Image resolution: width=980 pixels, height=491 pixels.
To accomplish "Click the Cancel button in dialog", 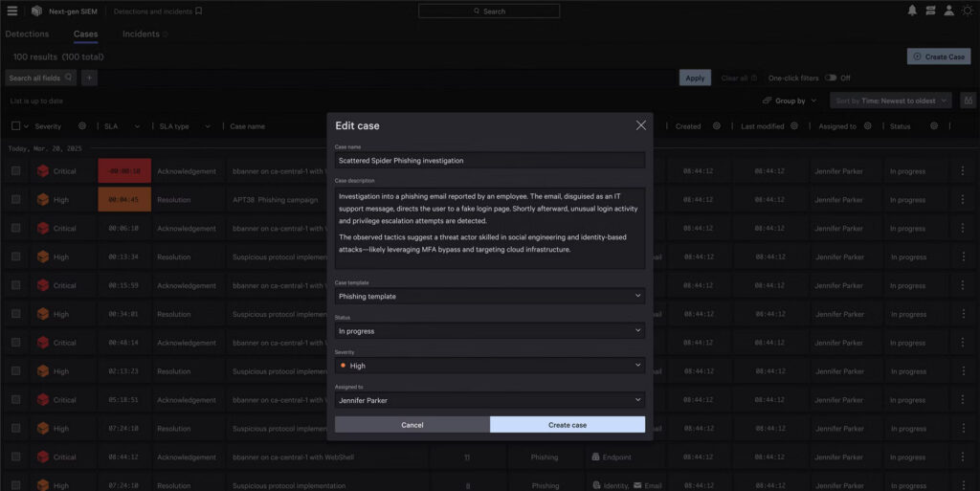I will (412, 425).
